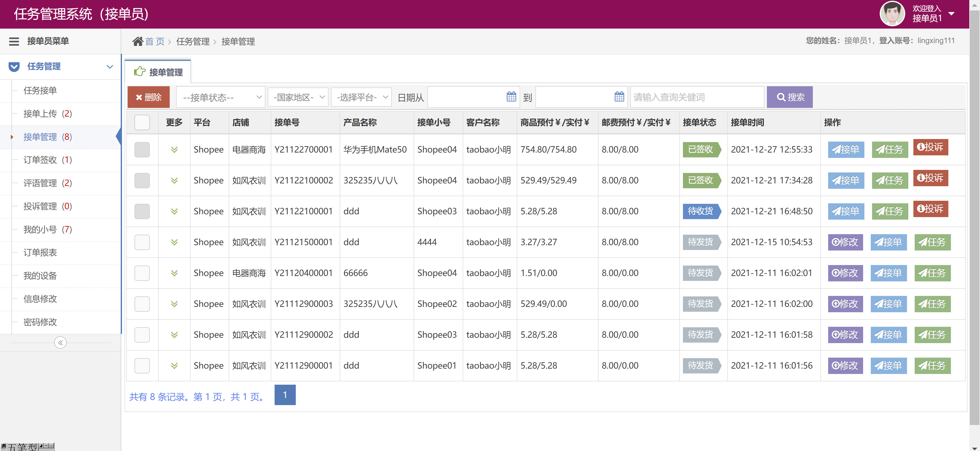The width and height of the screenshot is (980, 451).
Task: Click 修改 button for order Y21112900002
Action: (x=845, y=335)
